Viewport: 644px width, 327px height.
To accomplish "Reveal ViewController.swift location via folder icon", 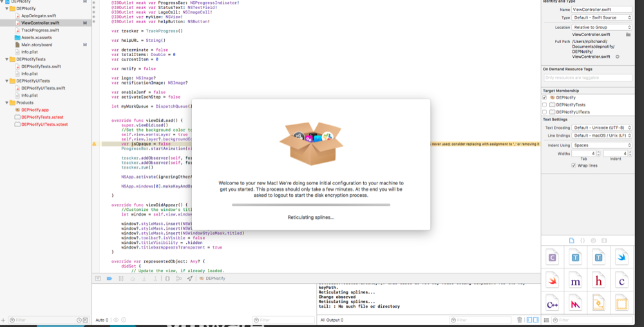I will (x=628, y=34).
